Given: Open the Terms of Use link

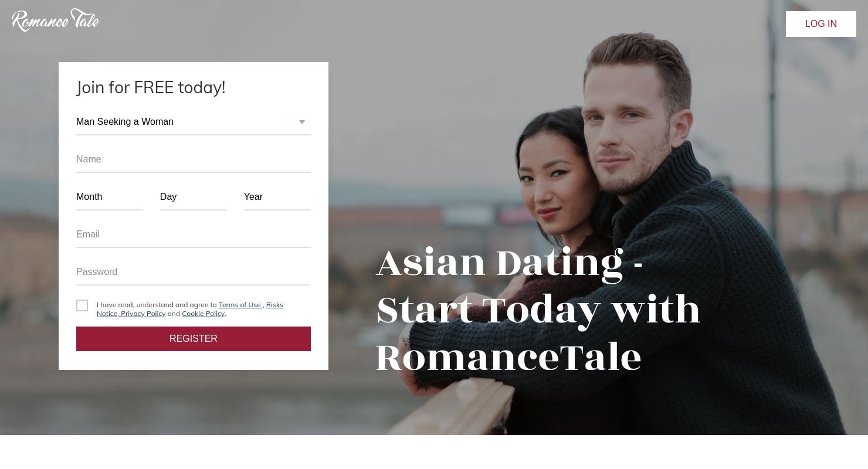Looking at the screenshot, I should tap(240, 305).
